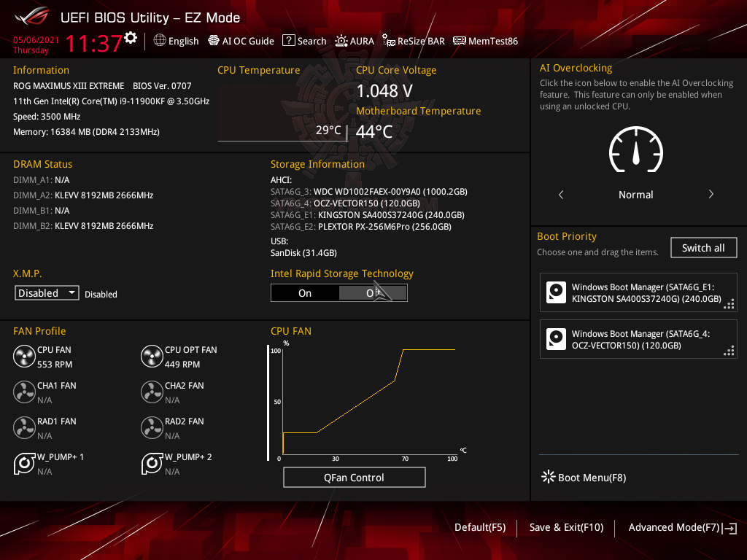This screenshot has width=747, height=560.
Task: Click the W_PUMP+ 2 icon
Action: click(x=152, y=463)
